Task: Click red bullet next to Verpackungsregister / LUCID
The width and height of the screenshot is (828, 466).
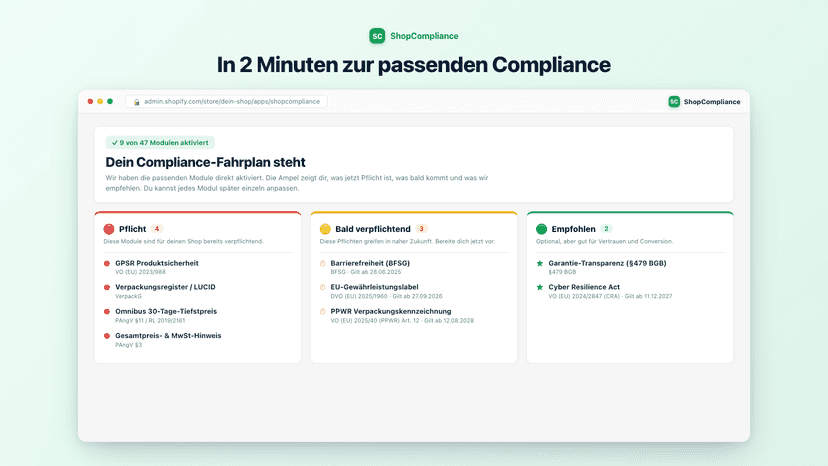Action: pyautogui.click(x=107, y=287)
